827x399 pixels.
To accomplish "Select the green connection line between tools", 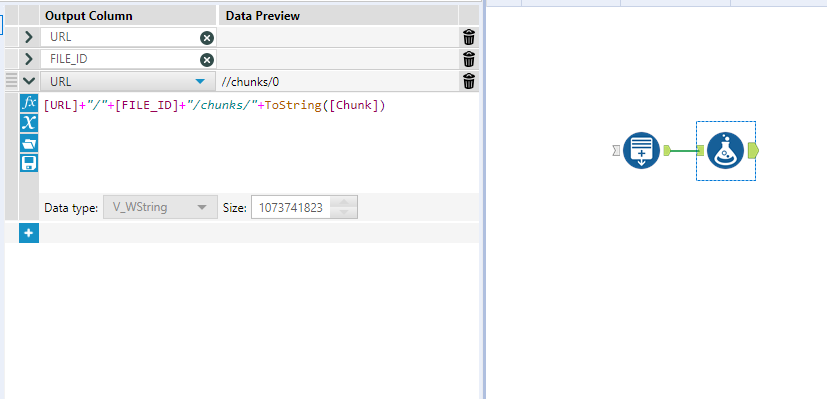I will 684,151.
